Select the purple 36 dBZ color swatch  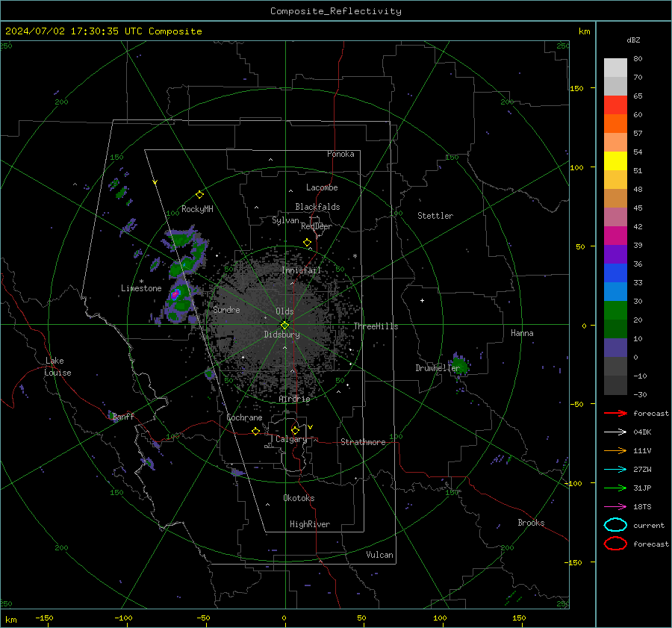tap(615, 255)
